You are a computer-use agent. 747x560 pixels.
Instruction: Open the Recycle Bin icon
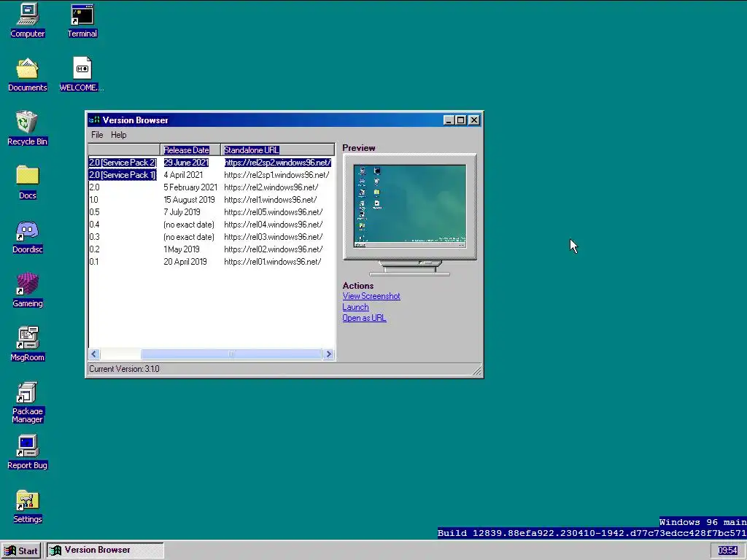(28, 128)
